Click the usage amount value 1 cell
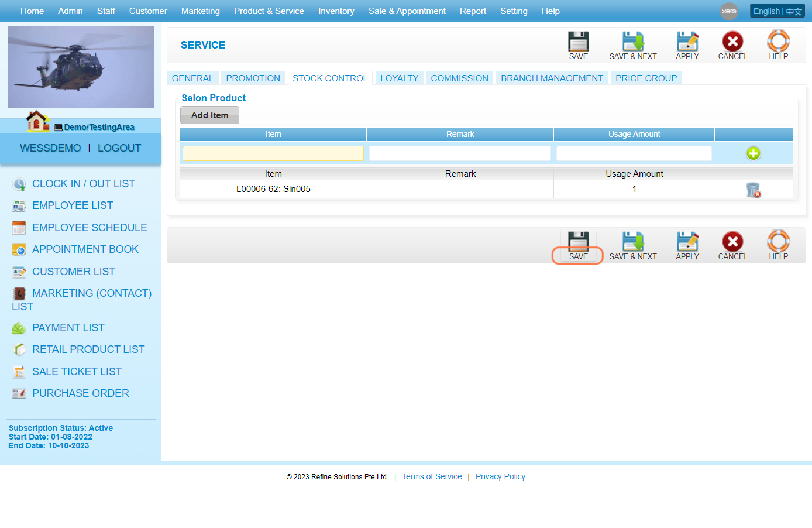 point(634,189)
